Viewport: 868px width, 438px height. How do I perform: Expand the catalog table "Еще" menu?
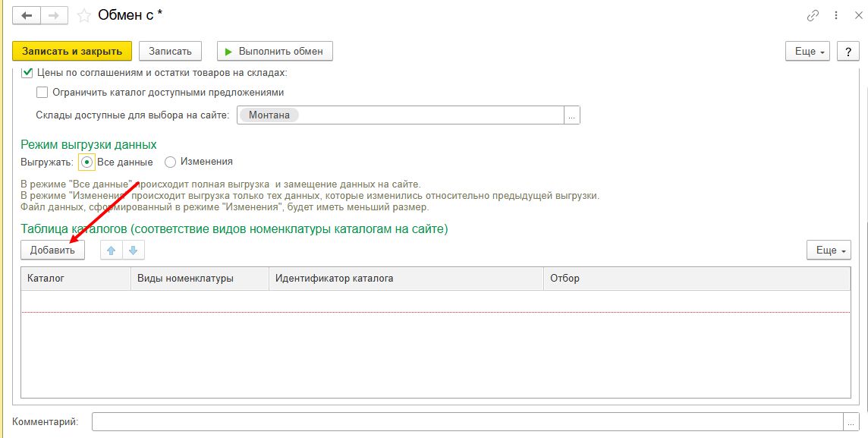[x=829, y=250]
